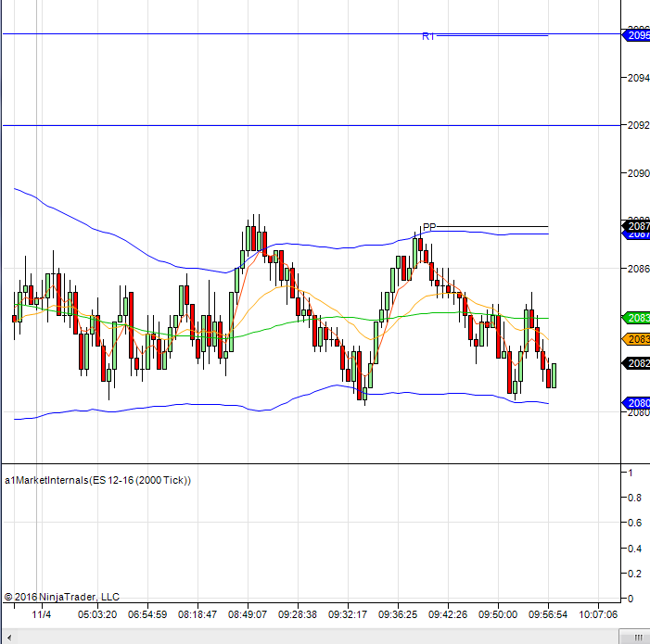Click the 06:54:59 time label

tap(147, 614)
